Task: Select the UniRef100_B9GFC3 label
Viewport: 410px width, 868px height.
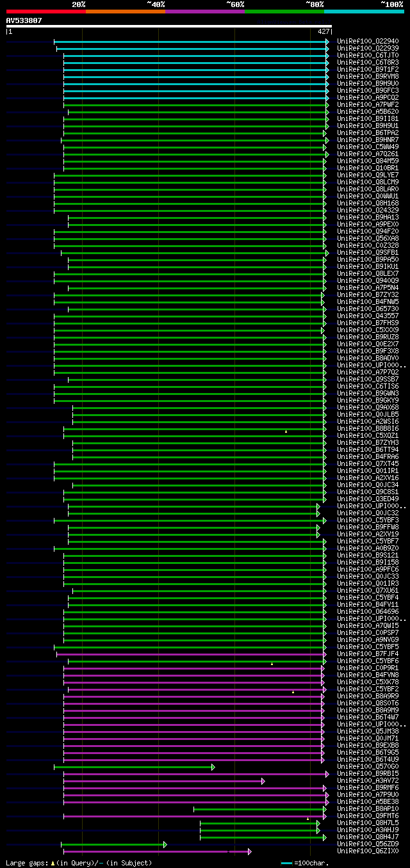Action: coord(368,90)
